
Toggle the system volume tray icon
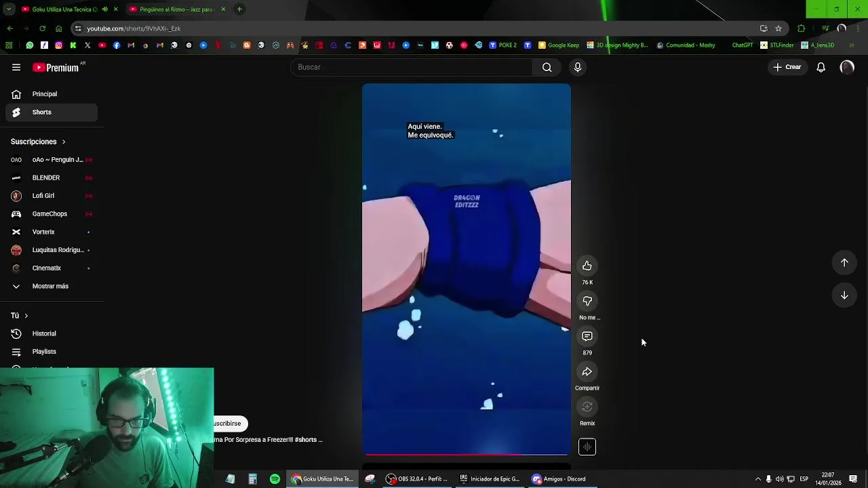coord(779,479)
